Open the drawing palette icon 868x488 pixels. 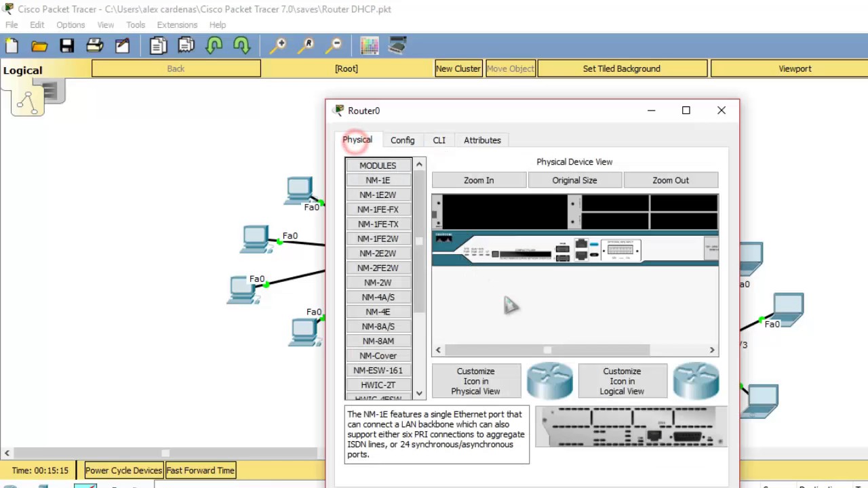click(370, 45)
